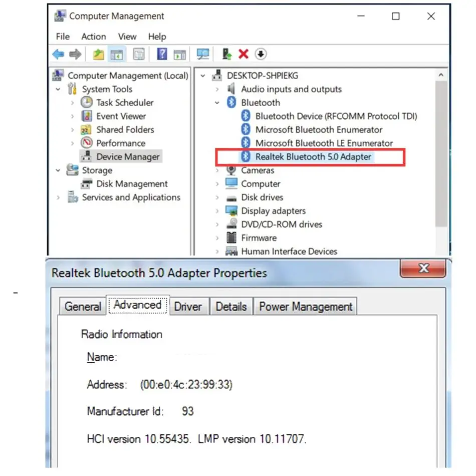Open the View menu
This screenshot has height=476, width=476.
127,37
